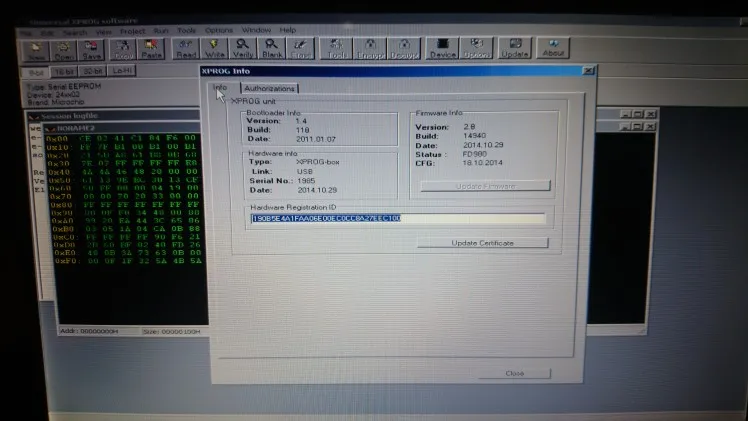Switch hex view to 32-bit mode
The height and width of the screenshot is (421, 748).
click(93, 71)
